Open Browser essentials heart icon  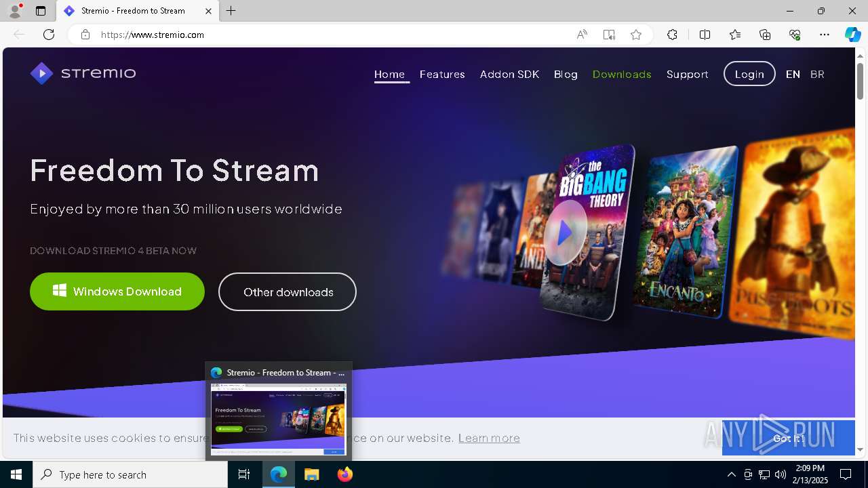[795, 35]
